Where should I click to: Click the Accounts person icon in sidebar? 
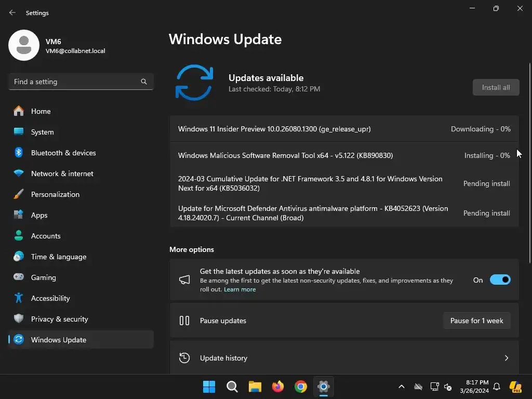pyautogui.click(x=19, y=235)
